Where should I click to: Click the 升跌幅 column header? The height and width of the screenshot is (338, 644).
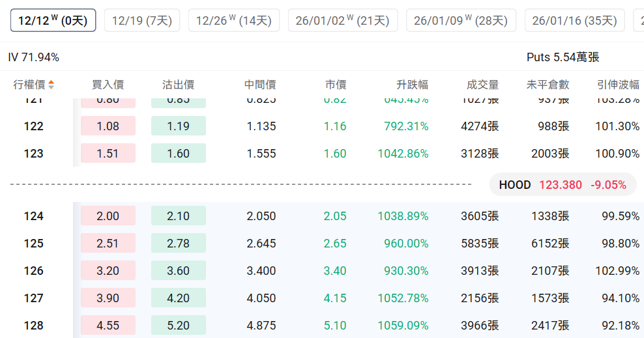pyautogui.click(x=412, y=85)
